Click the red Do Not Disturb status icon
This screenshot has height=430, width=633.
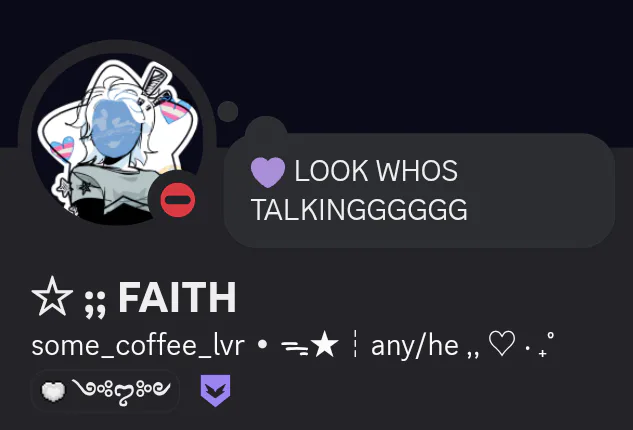point(178,200)
